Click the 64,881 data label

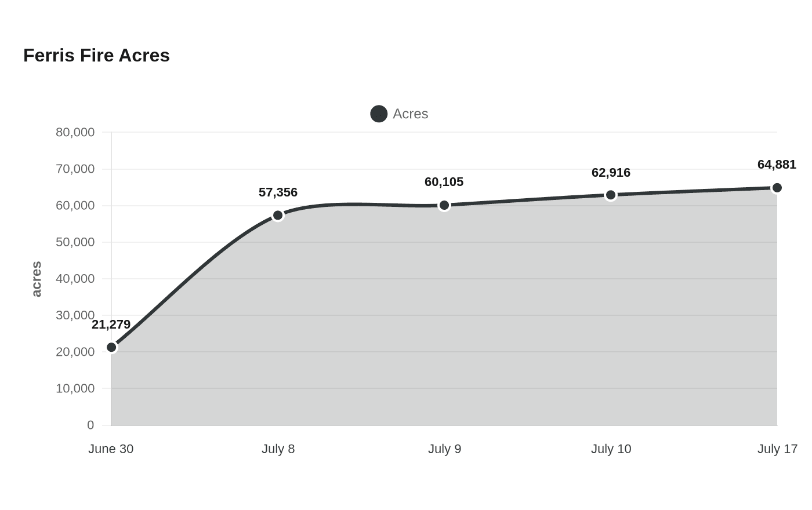pyautogui.click(x=777, y=164)
